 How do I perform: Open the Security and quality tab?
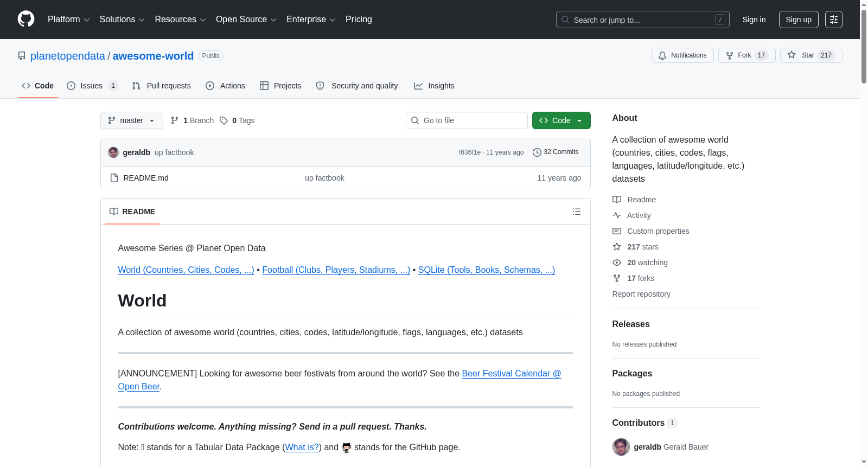[357, 86]
